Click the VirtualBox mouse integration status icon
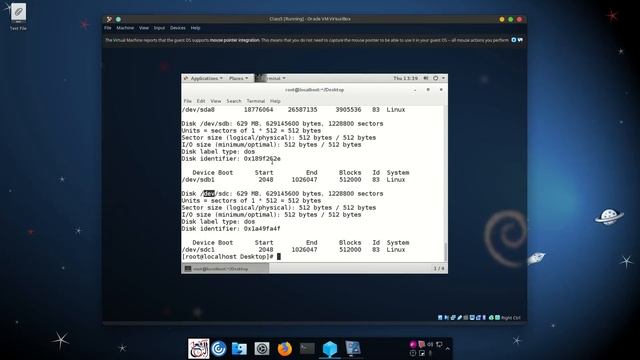 click(491, 318)
